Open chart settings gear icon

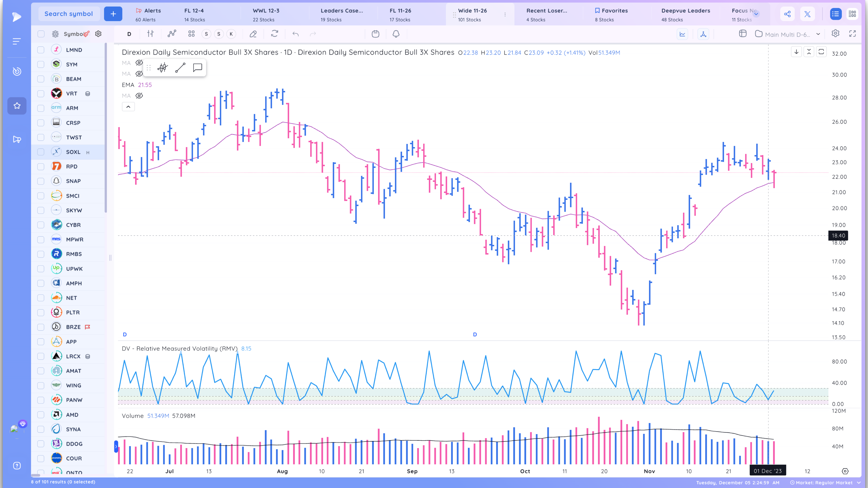835,33
